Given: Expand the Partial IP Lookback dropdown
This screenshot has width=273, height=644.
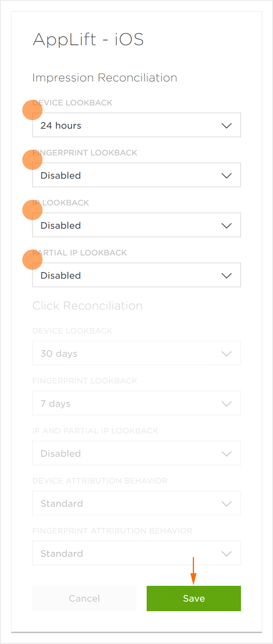Looking at the screenshot, I should click(136, 275).
